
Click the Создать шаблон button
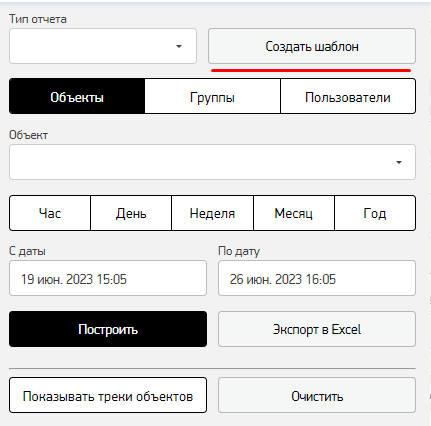coord(312,46)
